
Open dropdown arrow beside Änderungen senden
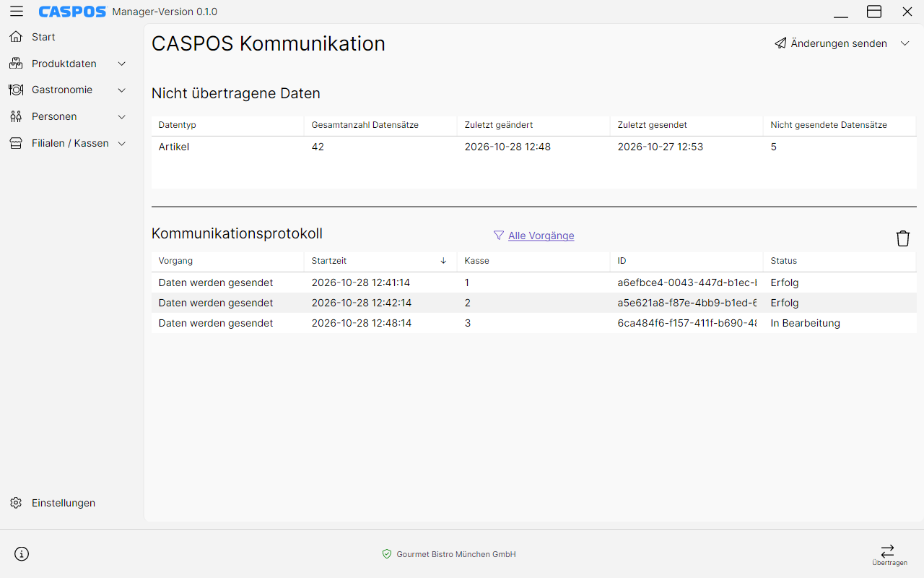(x=905, y=43)
